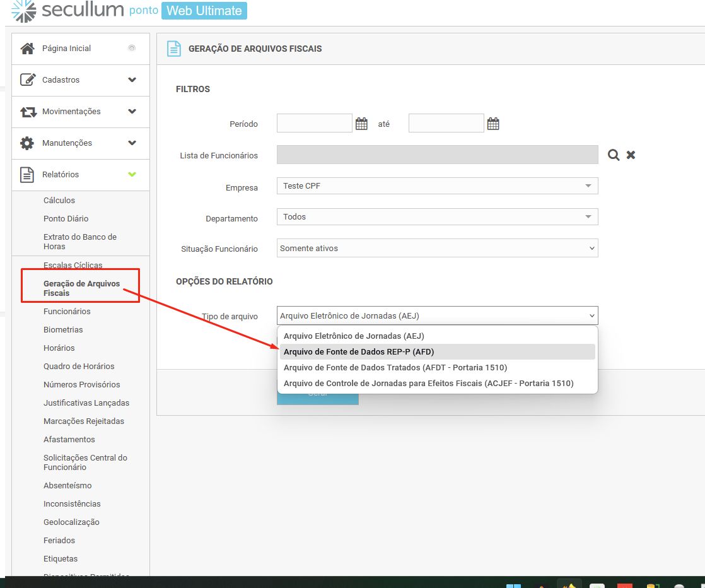Screen dimensions: 705x588
Task: Click the Cadastros edit icon
Action: click(x=27, y=80)
